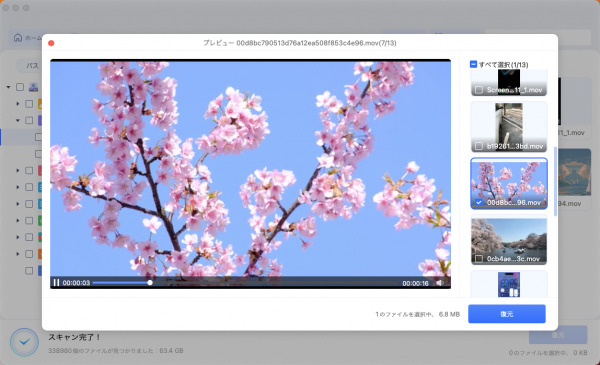This screenshot has width=600, height=365.
Task: Toggle the すべて選択 checkbox
Action: tap(473, 64)
